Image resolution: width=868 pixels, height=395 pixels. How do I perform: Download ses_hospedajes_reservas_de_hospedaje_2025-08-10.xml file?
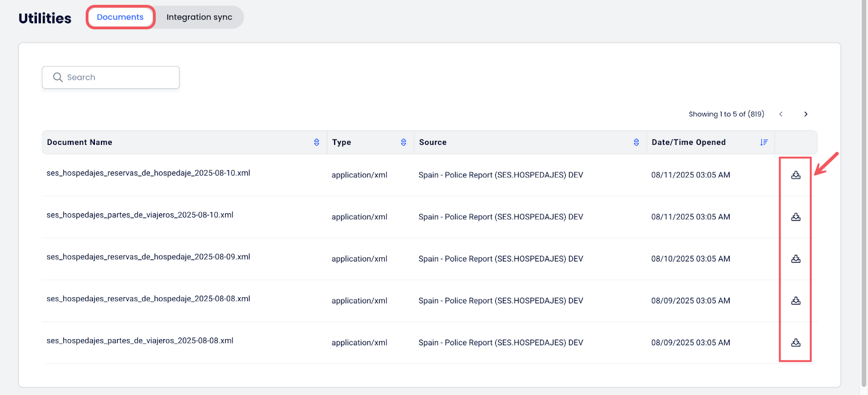[796, 175]
